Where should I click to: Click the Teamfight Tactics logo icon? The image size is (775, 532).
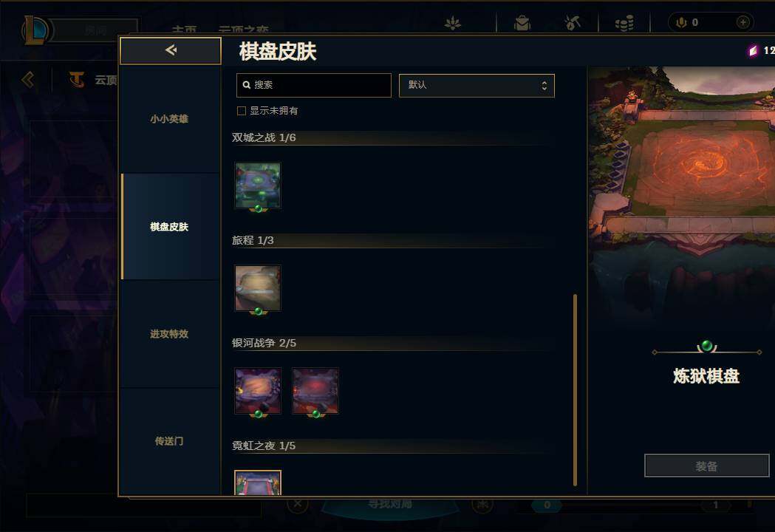[x=77, y=79]
